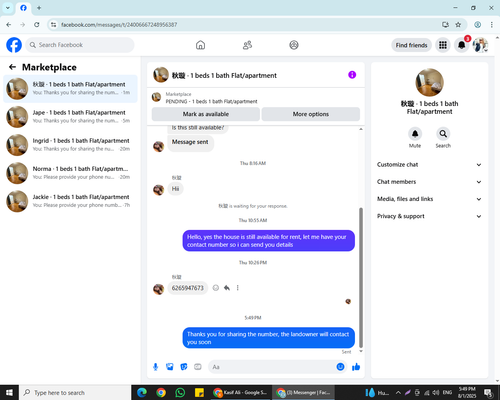Open the Jape conversation
This screenshot has width=500, height=400.
pyautogui.click(x=70, y=117)
